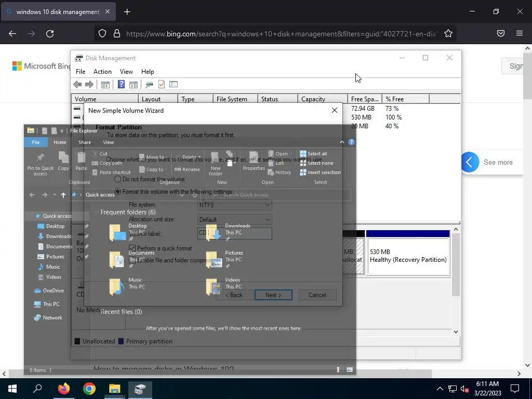Click Paste icon in File Explorer ribbon
The width and height of the screenshot is (532, 399).
[81, 161]
